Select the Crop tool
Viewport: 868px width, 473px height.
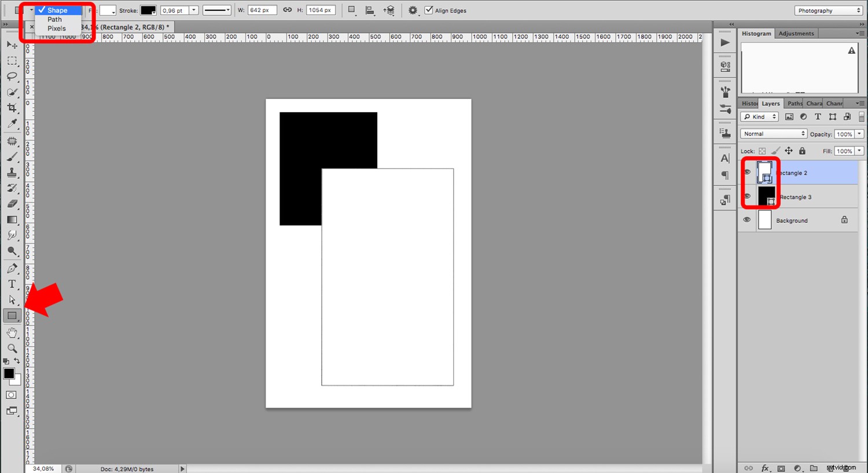tap(12, 108)
